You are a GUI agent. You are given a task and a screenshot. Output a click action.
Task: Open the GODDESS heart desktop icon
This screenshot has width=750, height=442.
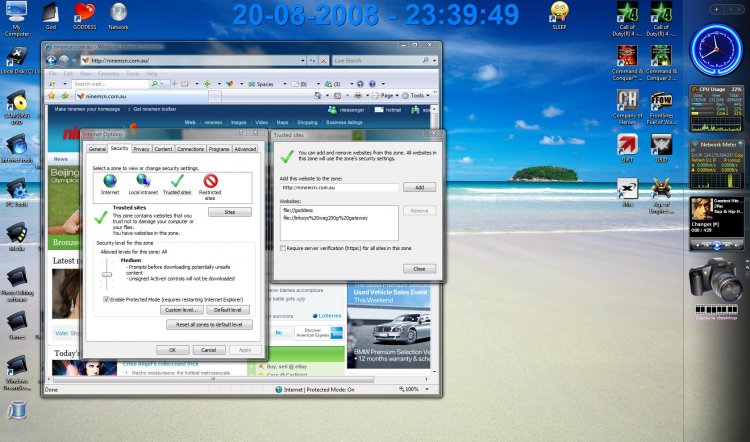pos(85,14)
